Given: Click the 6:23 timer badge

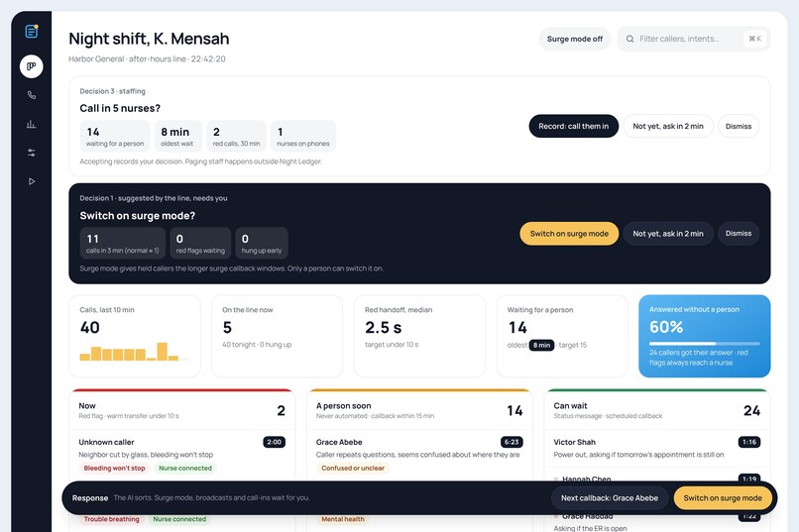Looking at the screenshot, I should pos(512,442).
